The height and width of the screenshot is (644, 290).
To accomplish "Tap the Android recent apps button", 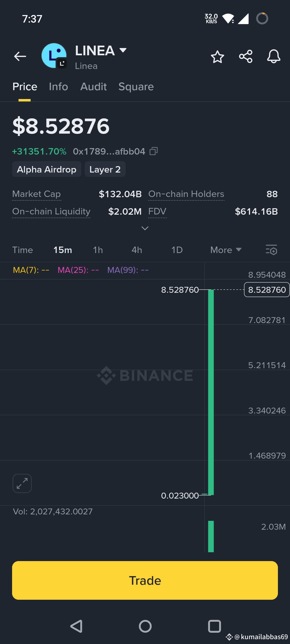I will (215, 626).
